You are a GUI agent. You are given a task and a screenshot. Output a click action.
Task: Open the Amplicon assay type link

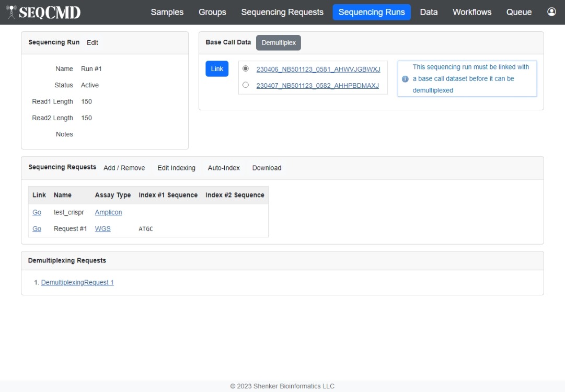tap(108, 212)
